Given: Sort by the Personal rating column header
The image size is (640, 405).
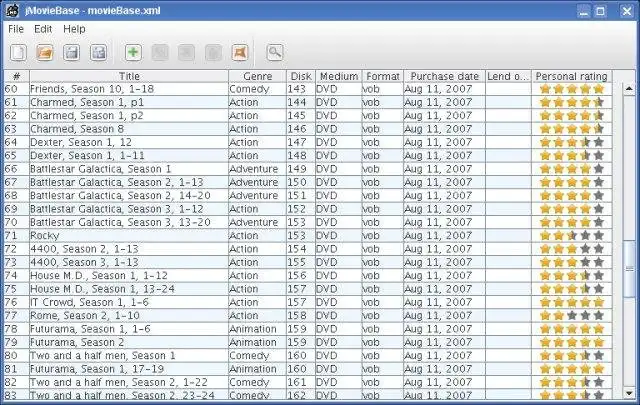Looking at the screenshot, I should click(x=571, y=76).
